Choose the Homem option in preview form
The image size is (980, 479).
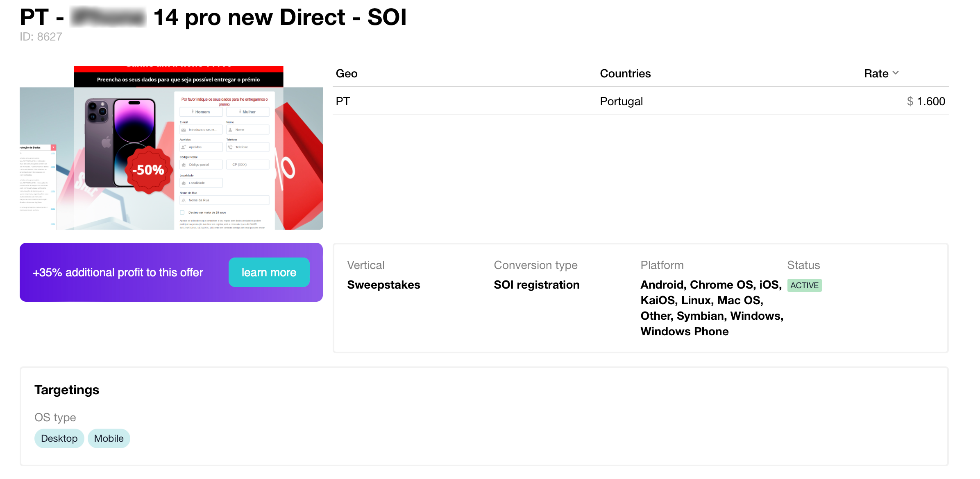pos(201,112)
